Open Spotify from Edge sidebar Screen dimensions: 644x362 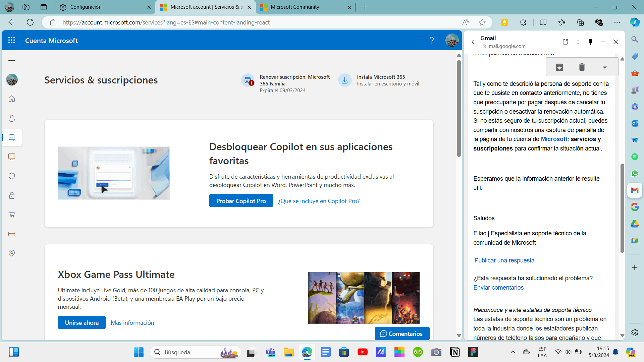pyautogui.click(x=635, y=157)
